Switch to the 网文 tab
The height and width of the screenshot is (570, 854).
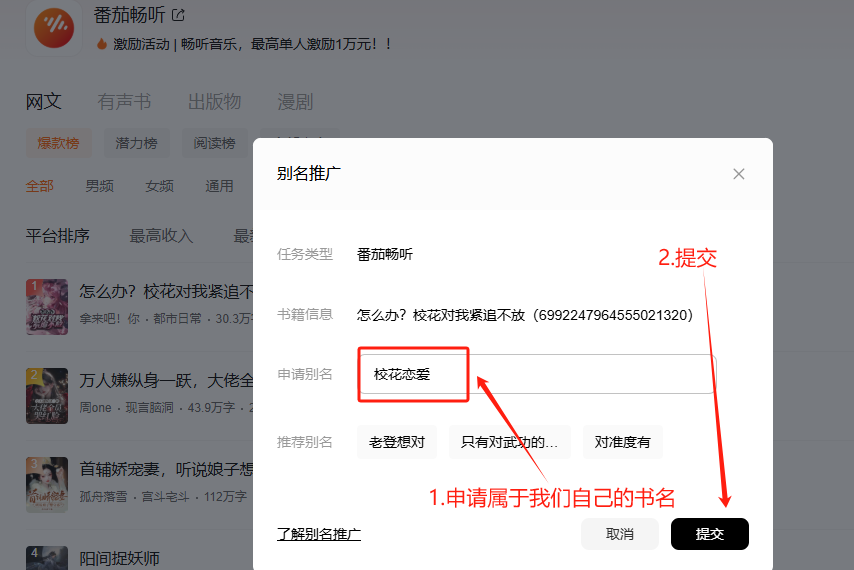[44, 102]
